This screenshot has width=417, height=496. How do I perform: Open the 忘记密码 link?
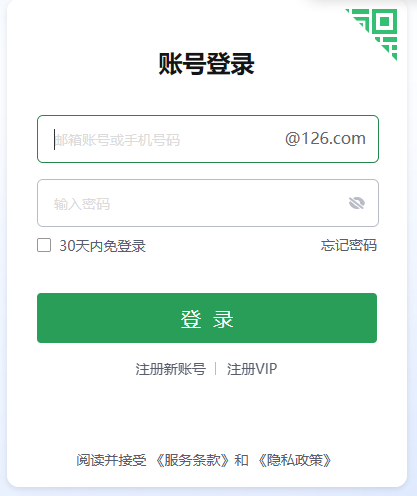(349, 245)
